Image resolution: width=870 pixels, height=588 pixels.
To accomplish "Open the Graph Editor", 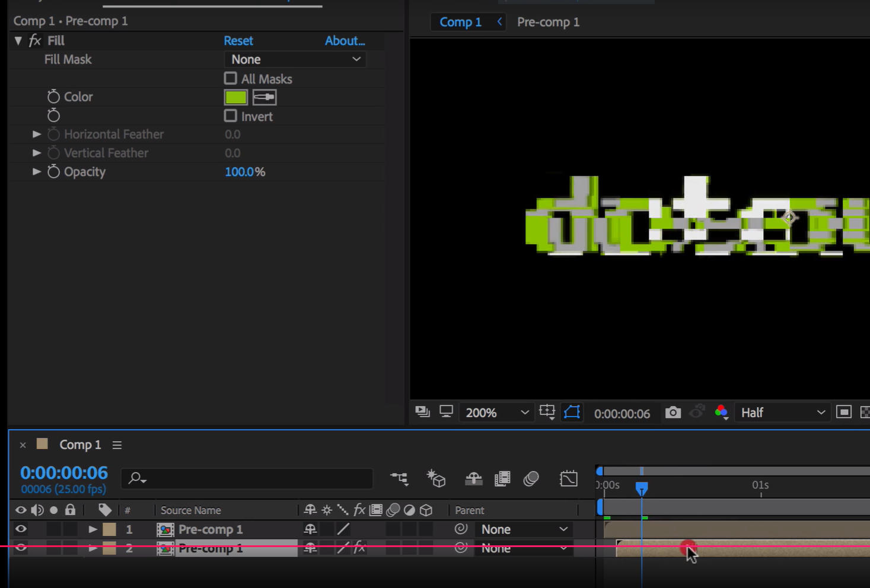I will point(568,478).
